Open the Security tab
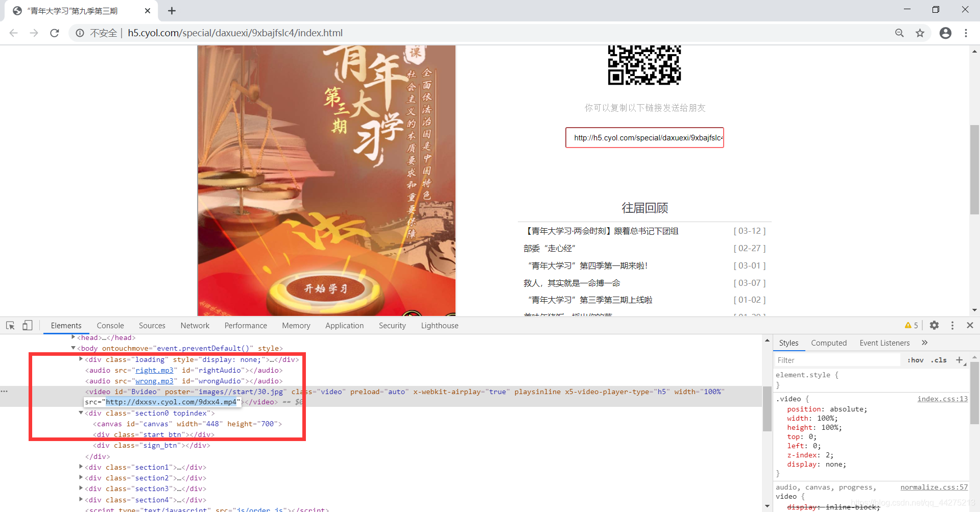The height and width of the screenshot is (512, 980). click(392, 326)
